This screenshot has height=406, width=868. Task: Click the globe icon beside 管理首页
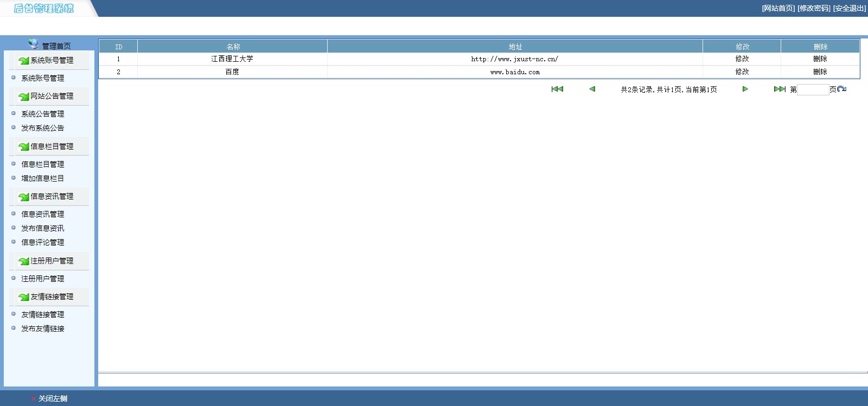(x=34, y=44)
